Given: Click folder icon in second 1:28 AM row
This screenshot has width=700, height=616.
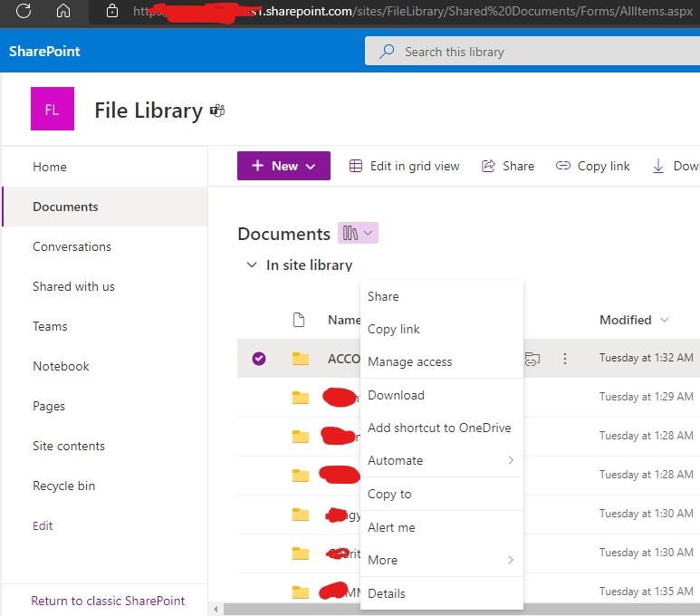Looking at the screenshot, I should coord(301,476).
